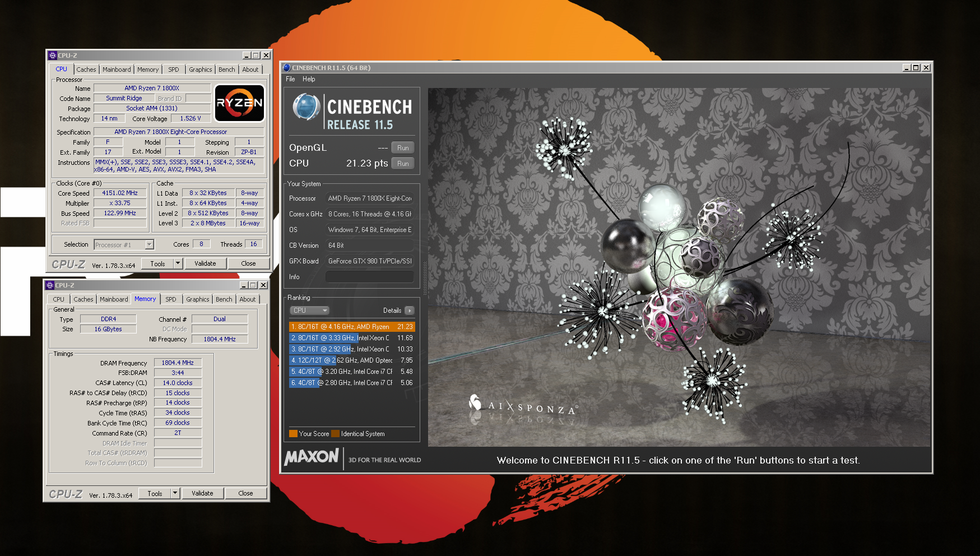Screen dimensions: 980x556
Task: Expand Tools dropdown arrow in top CPU-Z
Action: [178, 263]
